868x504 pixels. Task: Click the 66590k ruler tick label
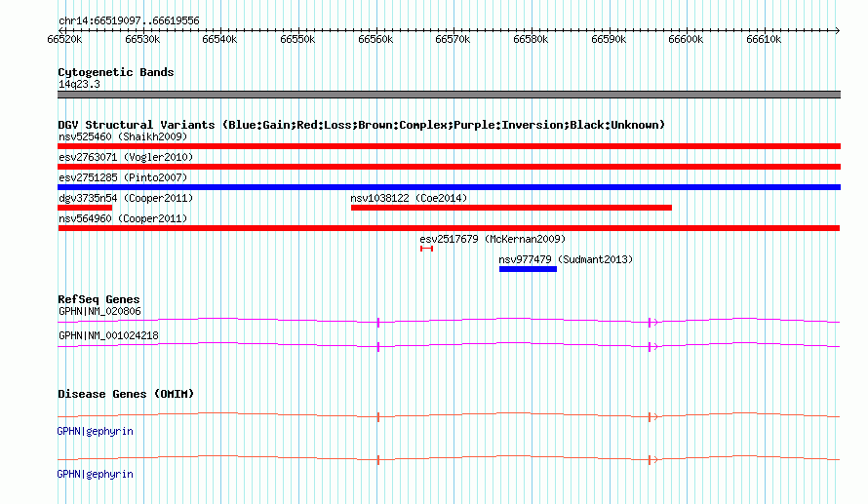(x=609, y=39)
